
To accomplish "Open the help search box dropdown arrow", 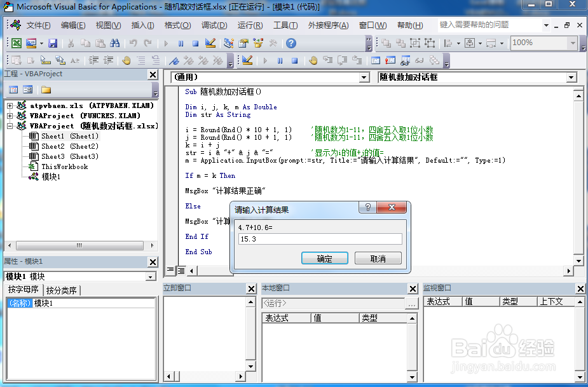I will tap(547, 25).
